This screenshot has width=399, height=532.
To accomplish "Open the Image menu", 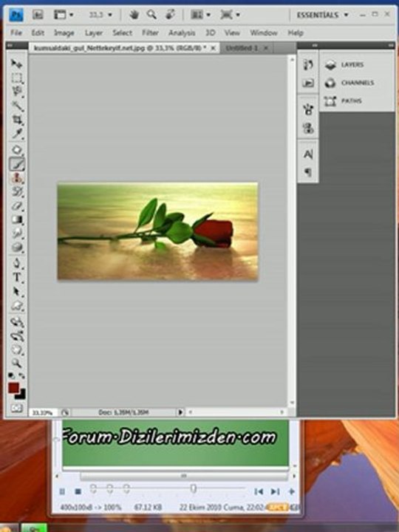I will tap(64, 33).
